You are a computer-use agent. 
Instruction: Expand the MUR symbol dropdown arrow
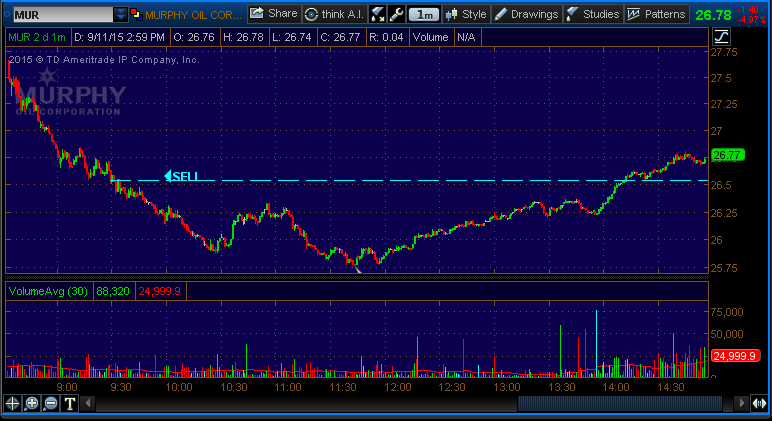tap(121, 14)
